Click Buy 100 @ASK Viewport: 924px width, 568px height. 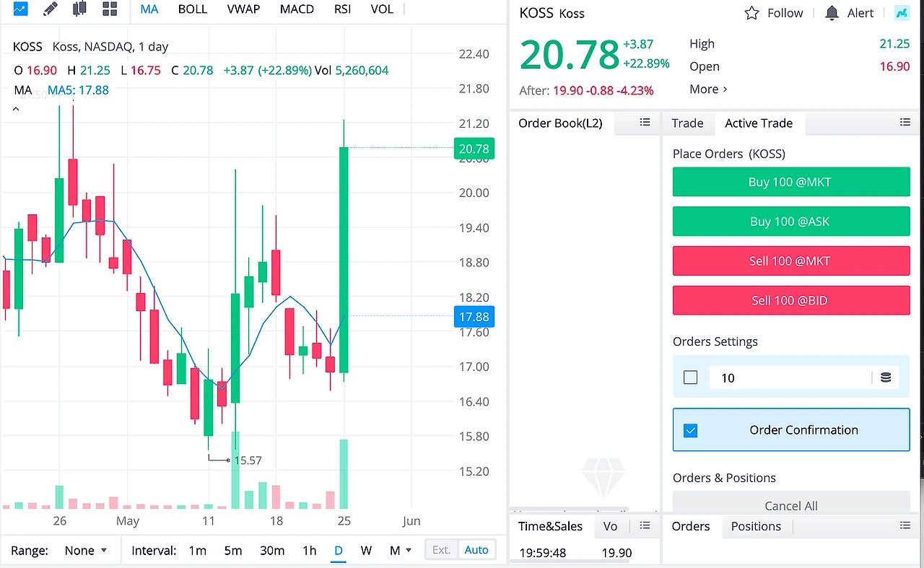pos(791,222)
